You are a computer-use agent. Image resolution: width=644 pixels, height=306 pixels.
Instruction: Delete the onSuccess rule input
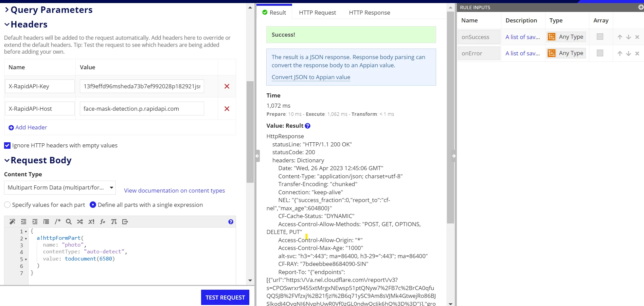click(637, 37)
